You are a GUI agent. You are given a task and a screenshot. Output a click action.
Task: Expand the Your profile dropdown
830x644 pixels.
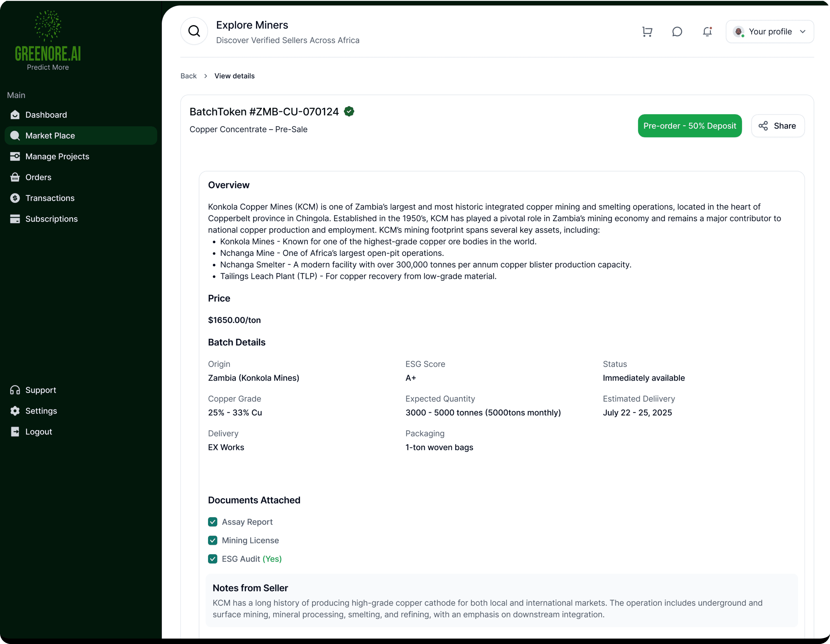tap(769, 31)
